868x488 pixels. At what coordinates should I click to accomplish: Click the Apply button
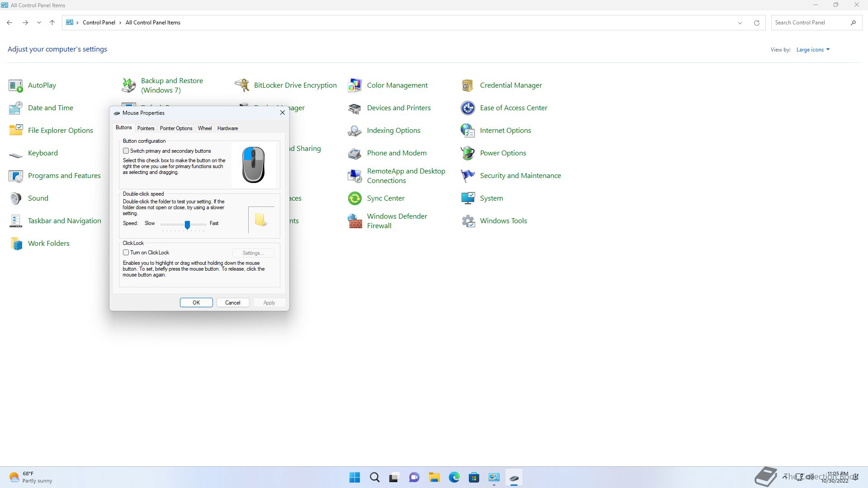pos(269,303)
